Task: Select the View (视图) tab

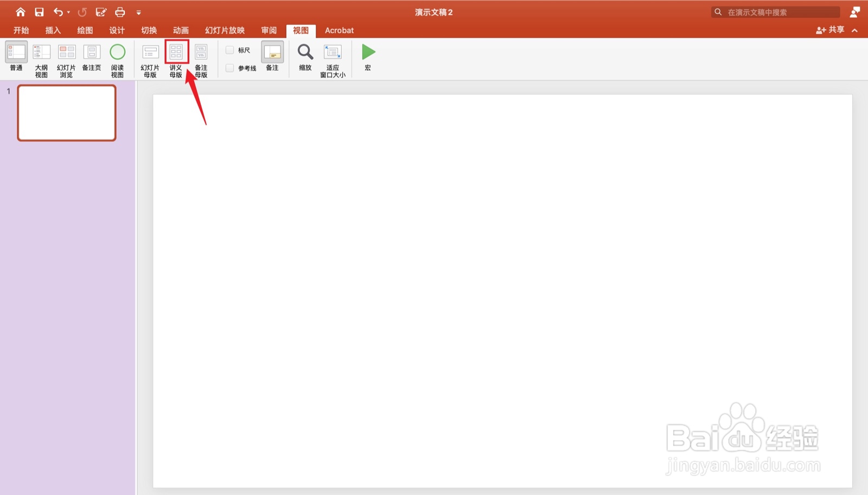Action: tap(301, 30)
